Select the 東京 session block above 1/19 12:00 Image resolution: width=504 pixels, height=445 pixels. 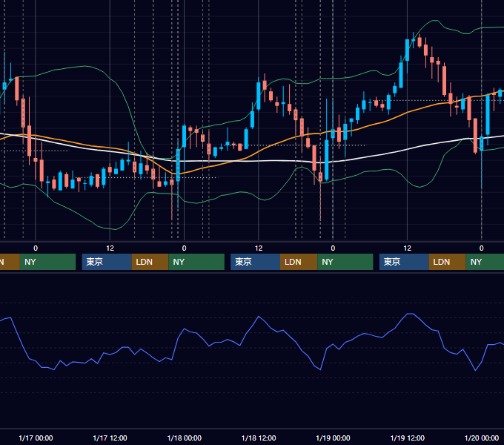coord(404,262)
